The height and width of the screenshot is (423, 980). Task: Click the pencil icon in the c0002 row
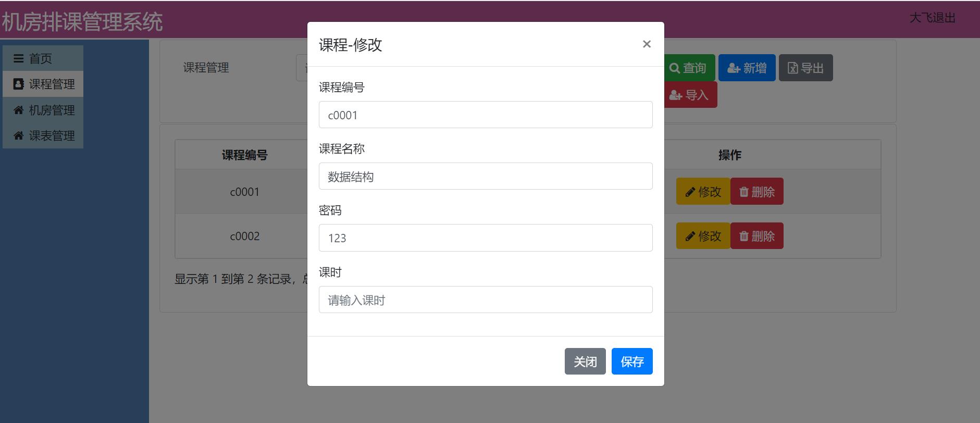[x=690, y=237]
